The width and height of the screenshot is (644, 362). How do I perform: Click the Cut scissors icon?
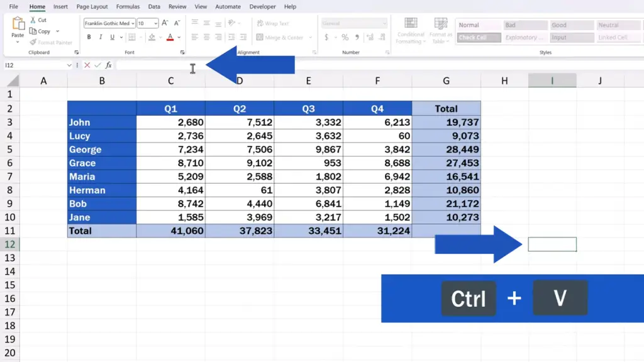pos(33,19)
